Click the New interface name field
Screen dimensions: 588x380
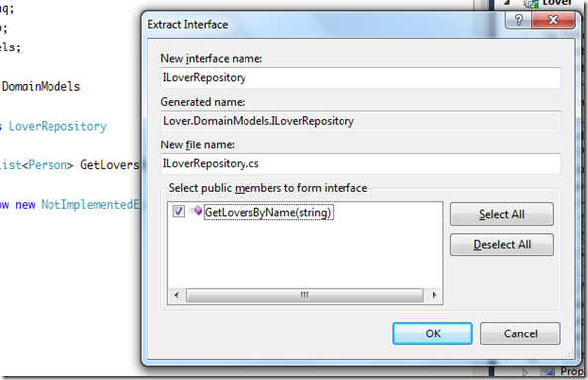coord(360,78)
